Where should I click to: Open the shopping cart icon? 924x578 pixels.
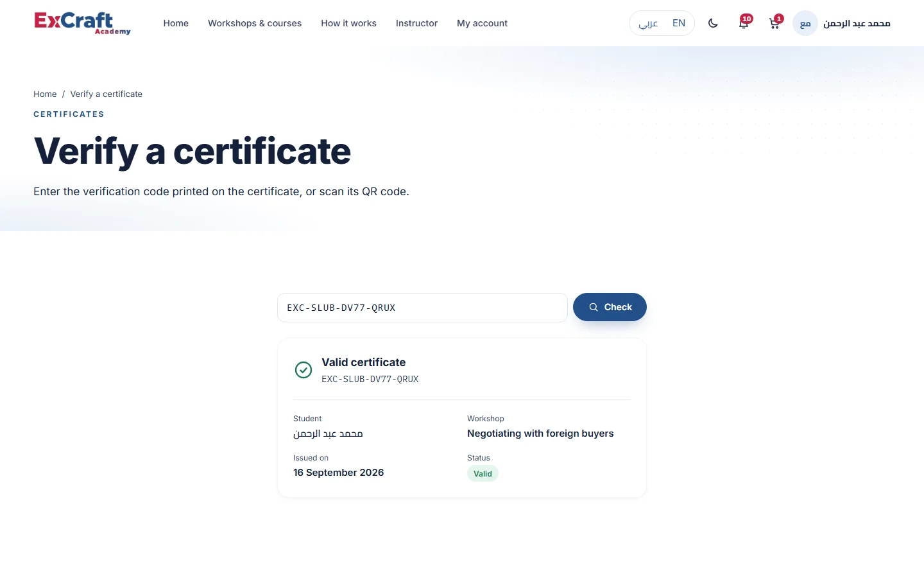coord(775,23)
